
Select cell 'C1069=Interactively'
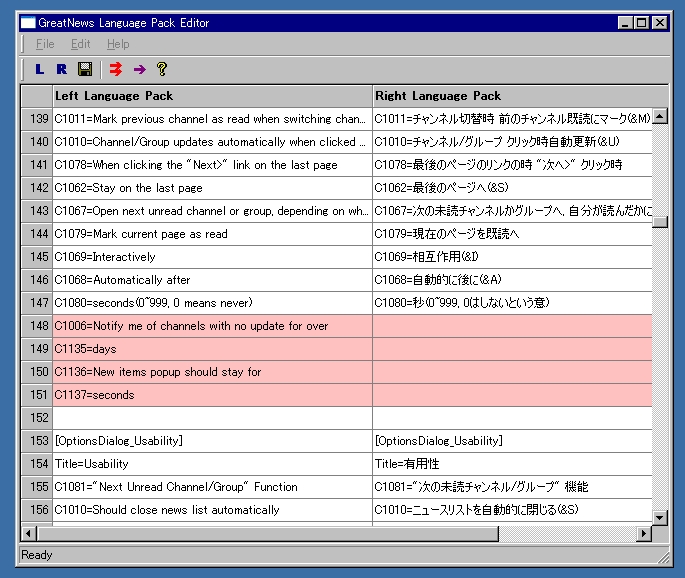pyautogui.click(x=212, y=257)
